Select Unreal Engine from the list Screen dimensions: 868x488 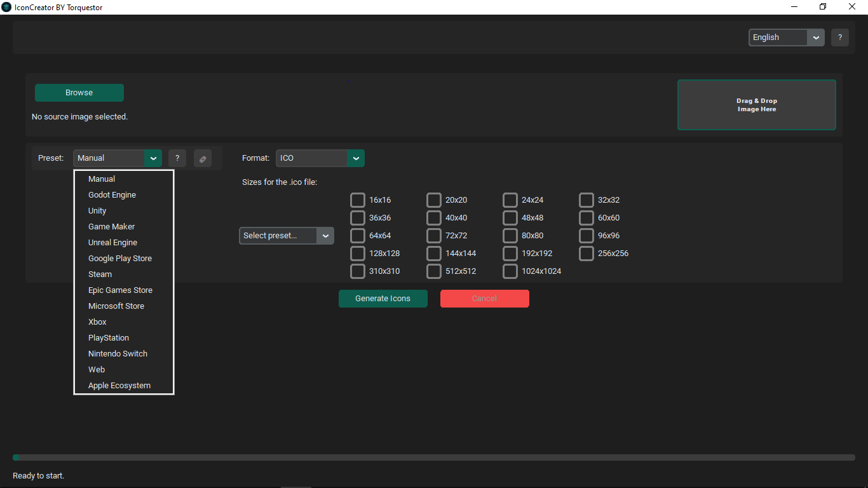tap(124, 243)
